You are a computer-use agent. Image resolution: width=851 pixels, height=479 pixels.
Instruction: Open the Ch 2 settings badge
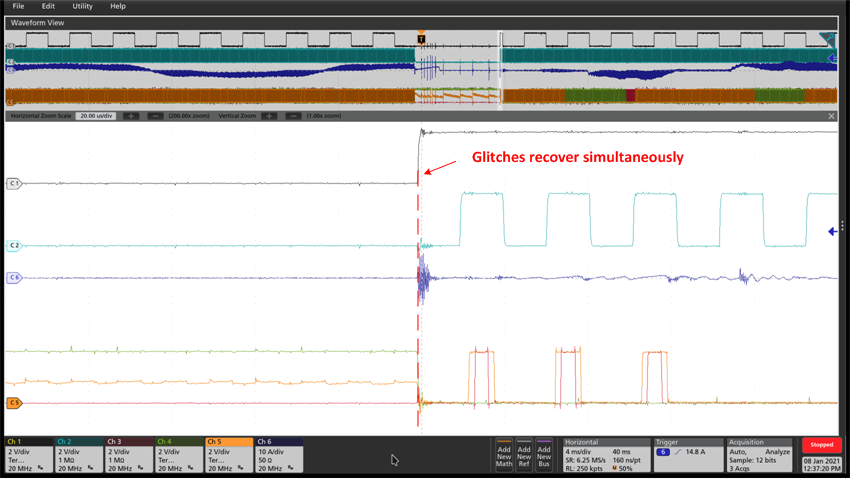tap(79, 455)
